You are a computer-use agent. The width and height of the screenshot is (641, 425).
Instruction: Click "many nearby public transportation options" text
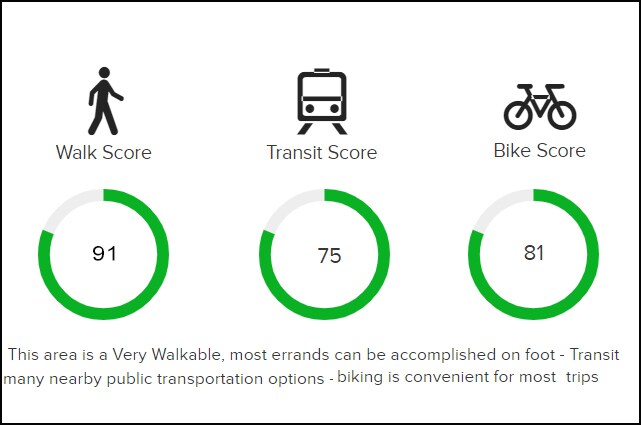165,379
